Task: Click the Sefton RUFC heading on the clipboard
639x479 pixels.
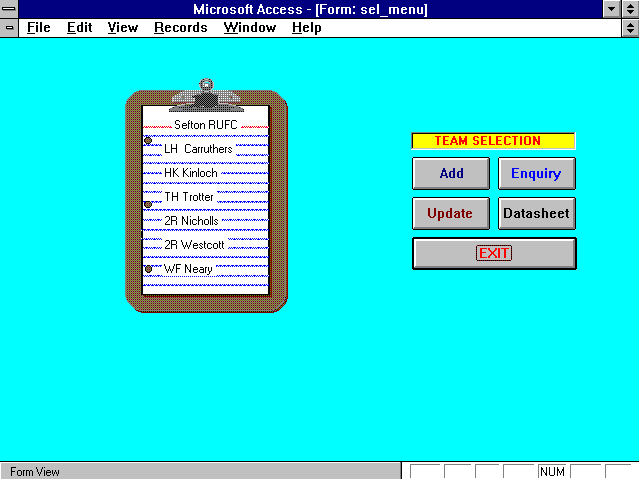Action: [206, 125]
